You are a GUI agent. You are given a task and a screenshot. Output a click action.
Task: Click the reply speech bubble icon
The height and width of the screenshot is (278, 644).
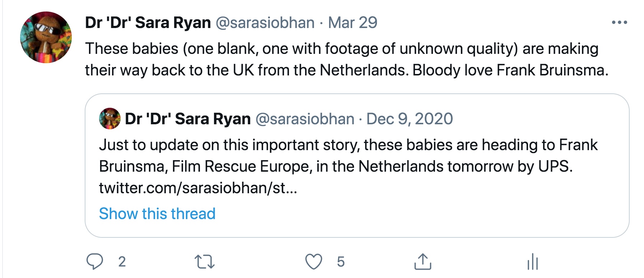pyautogui.click(x=95, y=261)
